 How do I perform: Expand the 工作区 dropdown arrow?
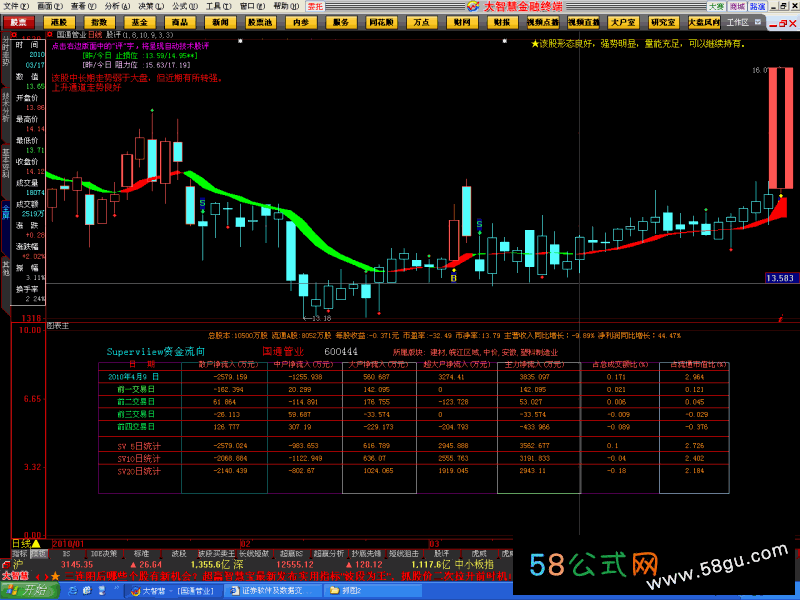(x=758, y=22)
